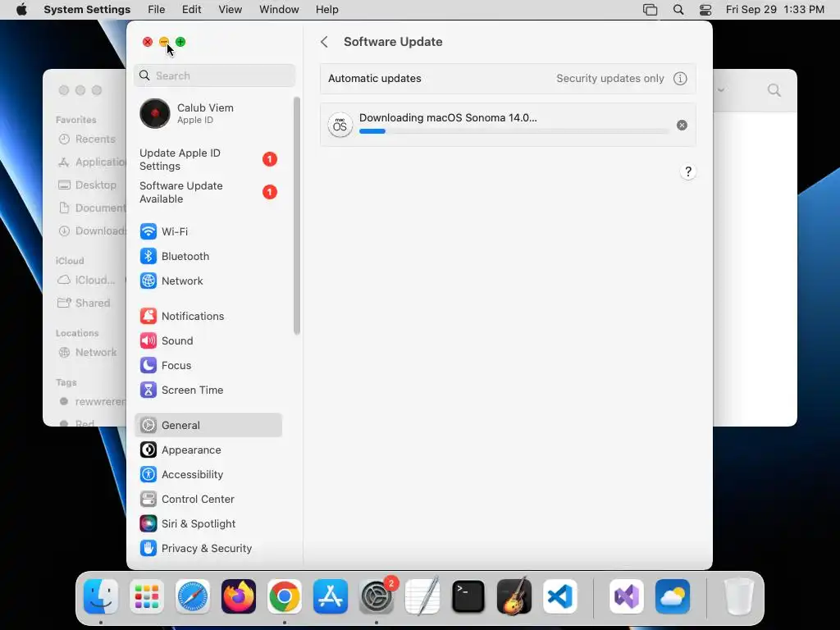
Task: Open the Edit menu
Action: coord(191,10)
